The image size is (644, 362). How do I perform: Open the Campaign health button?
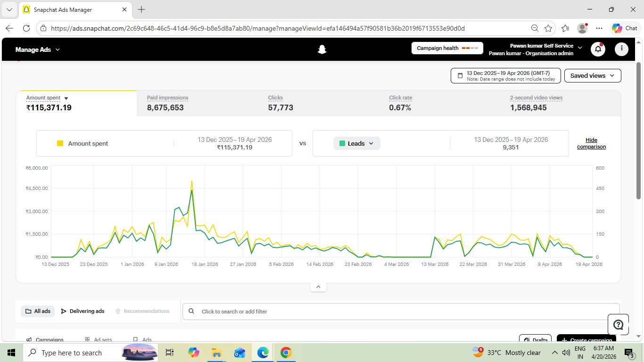click(x=447, y=48)
